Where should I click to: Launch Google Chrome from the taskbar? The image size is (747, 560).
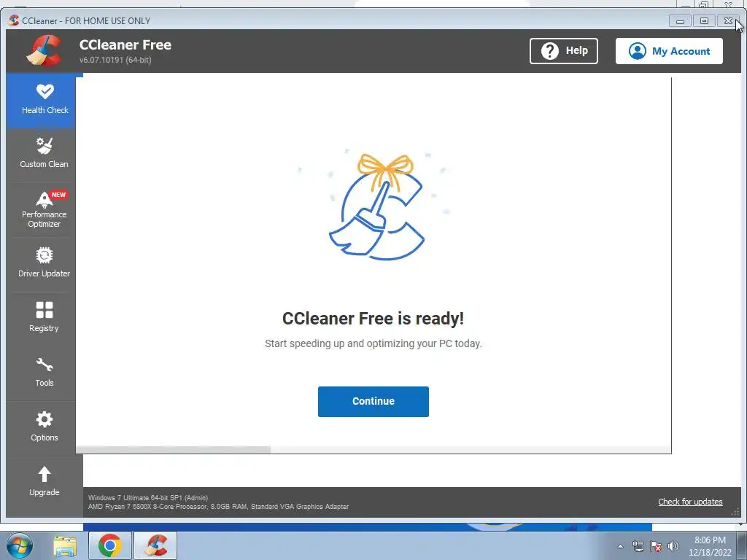pos(110,545)
